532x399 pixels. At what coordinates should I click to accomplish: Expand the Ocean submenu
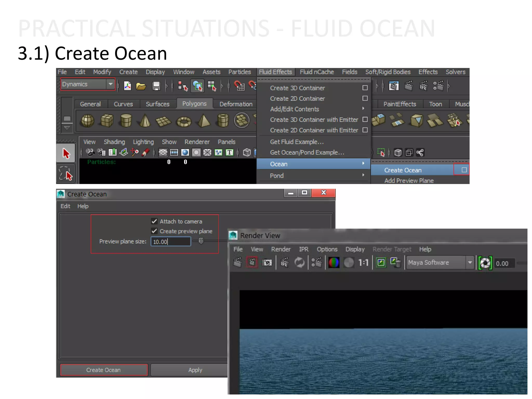click(314, 164)
